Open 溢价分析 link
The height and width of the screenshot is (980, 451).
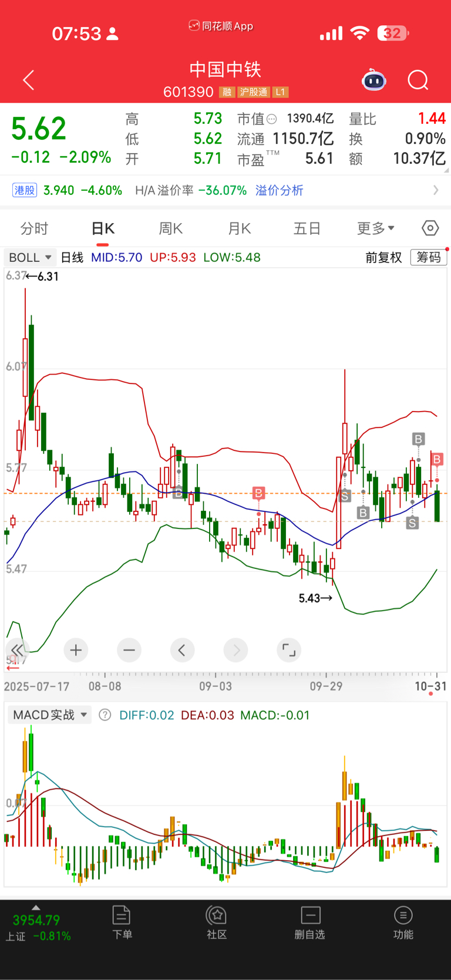tap(280, 190)
